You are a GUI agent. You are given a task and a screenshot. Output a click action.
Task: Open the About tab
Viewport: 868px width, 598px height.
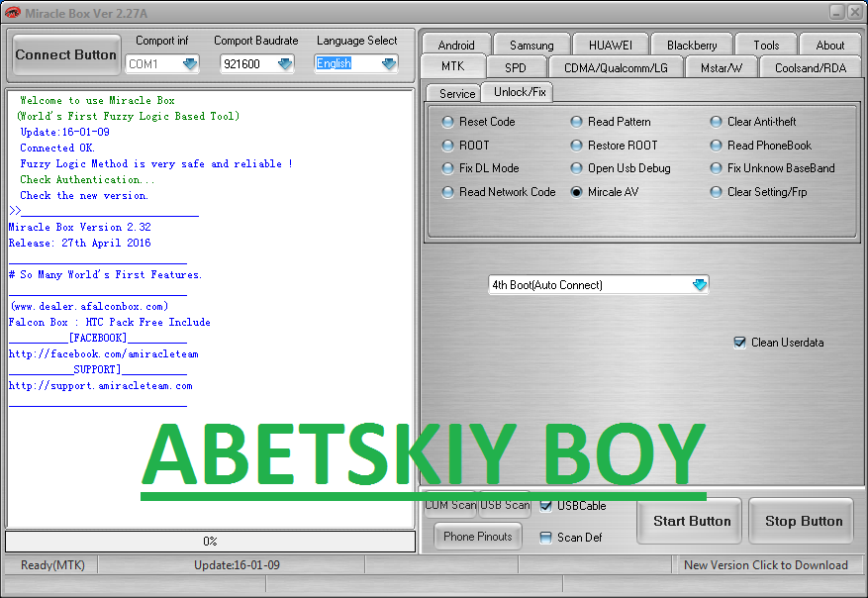(829, 45)
